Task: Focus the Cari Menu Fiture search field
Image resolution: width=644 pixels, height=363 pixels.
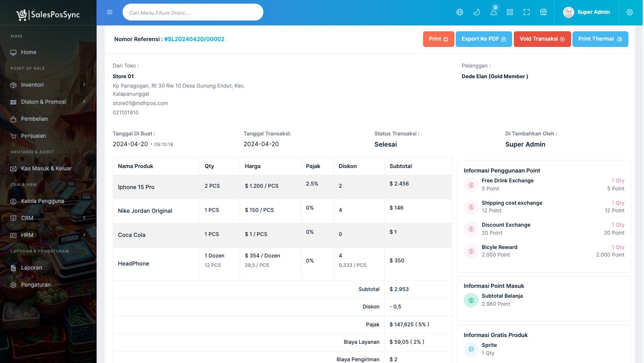Action: click(193, 13)
